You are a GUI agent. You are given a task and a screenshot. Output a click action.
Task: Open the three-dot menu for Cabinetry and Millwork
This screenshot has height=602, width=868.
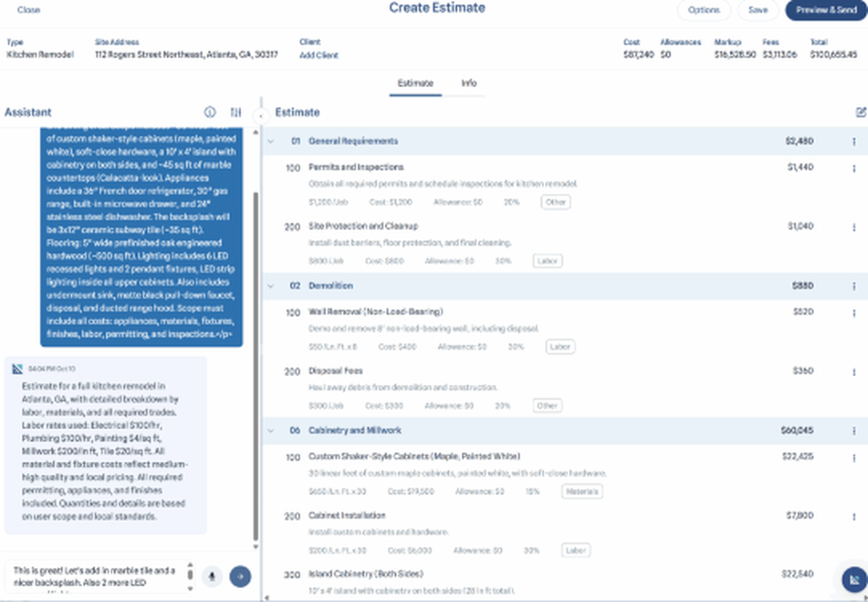(853, 430)
